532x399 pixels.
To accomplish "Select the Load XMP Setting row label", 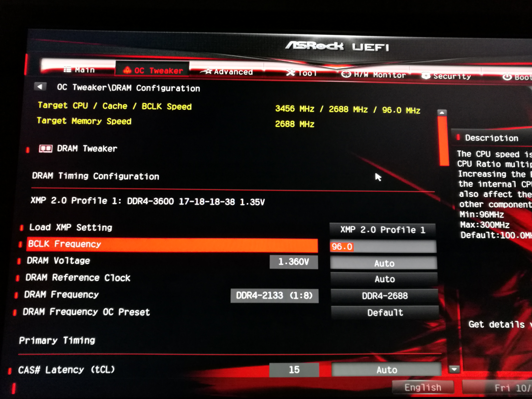I will (x=71, y=227).
